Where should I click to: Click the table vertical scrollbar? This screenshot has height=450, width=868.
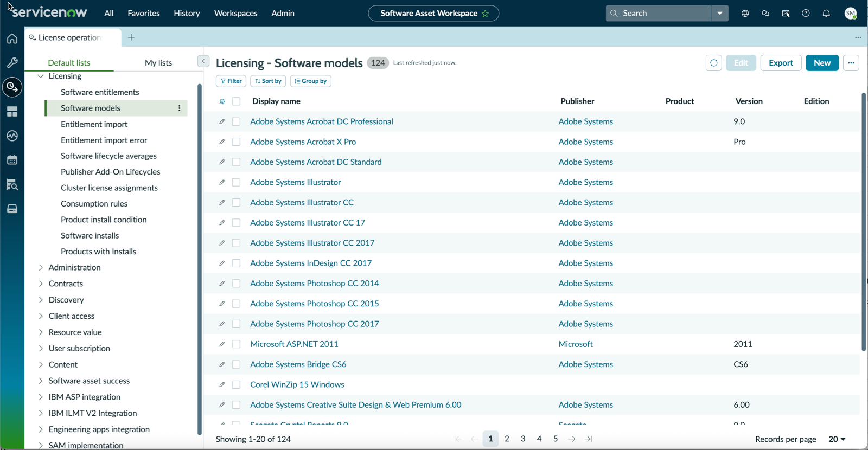tap(864, 222)
